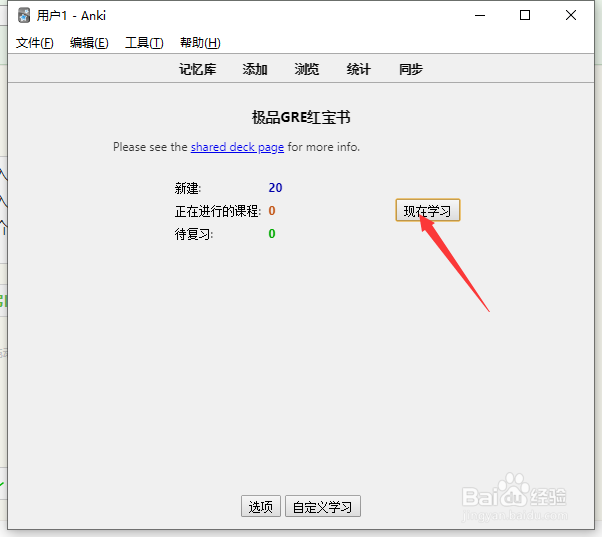Image resolution: width=602 pixels, height=537 pixels.
Task: Click the 待复习: label
Action: pyautogui.click(x=194, y=234)
